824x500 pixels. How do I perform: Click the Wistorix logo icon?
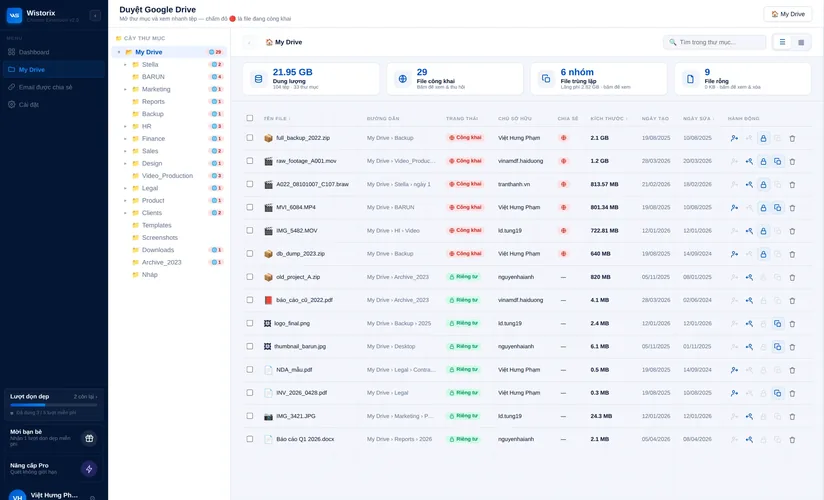click(x=14, y=16)
